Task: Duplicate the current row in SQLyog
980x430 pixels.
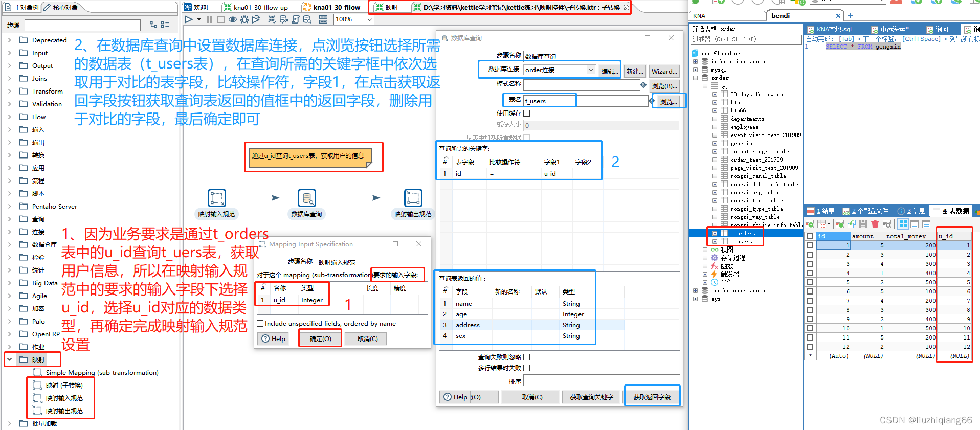Action: click(852, 224)
